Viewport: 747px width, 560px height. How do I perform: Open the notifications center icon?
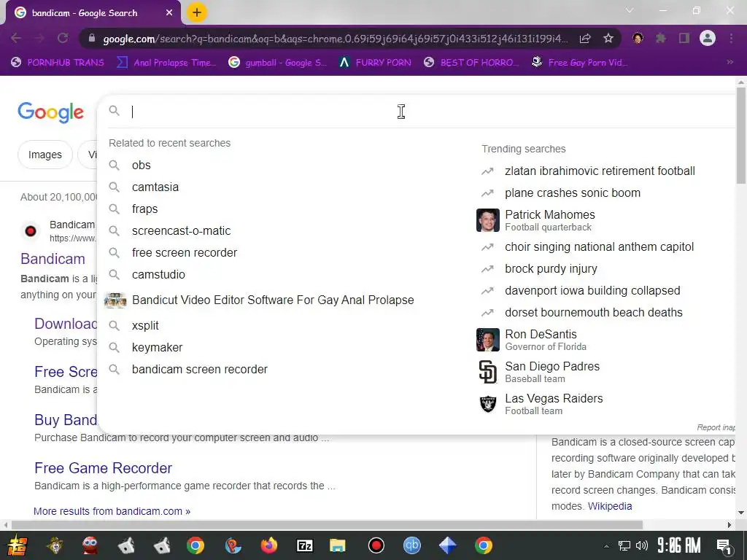(724, 546)
